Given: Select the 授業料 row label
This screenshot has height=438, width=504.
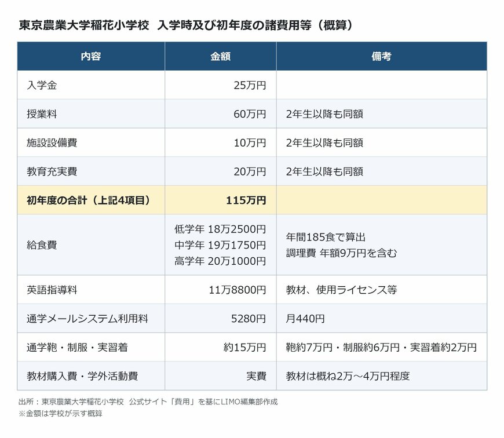Looking at the screenshot, I should [x=42, y=114].
